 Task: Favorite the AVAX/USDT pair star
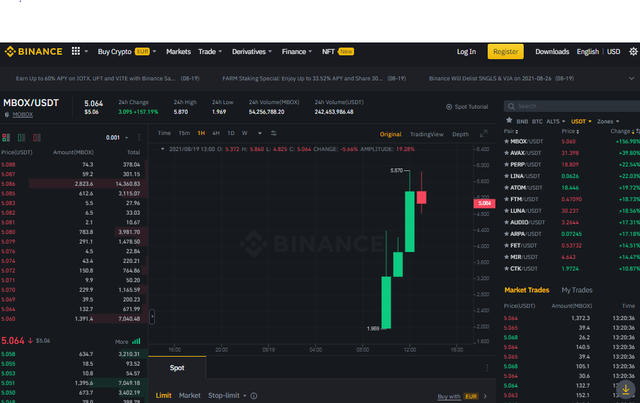pyautogui.click(x=507, y=153)
